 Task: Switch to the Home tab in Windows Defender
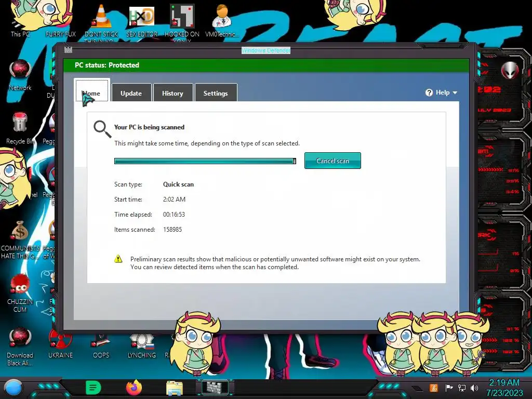pos(92,90)
